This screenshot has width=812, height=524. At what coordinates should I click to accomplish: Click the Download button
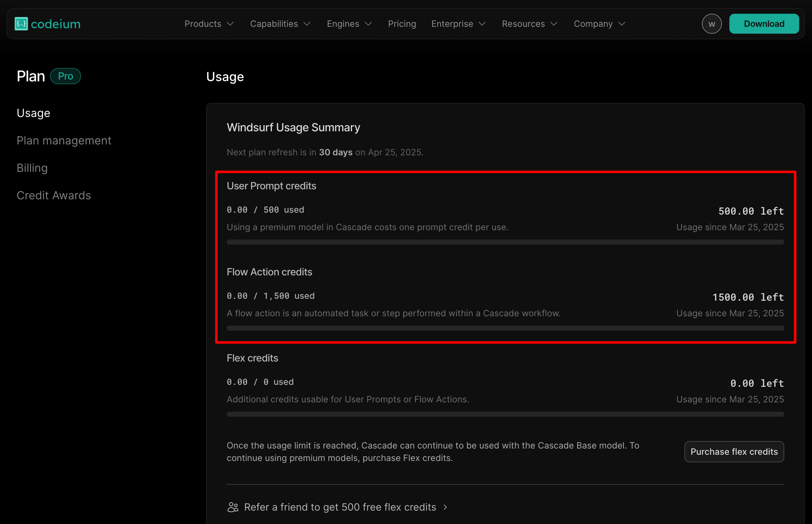click(x=764, y=24)
